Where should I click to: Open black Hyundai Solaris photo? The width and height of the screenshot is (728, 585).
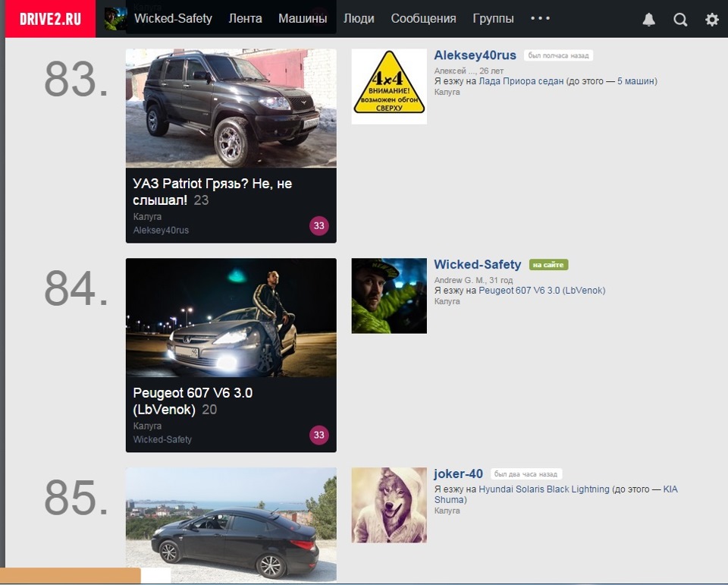tap(231, 524)
